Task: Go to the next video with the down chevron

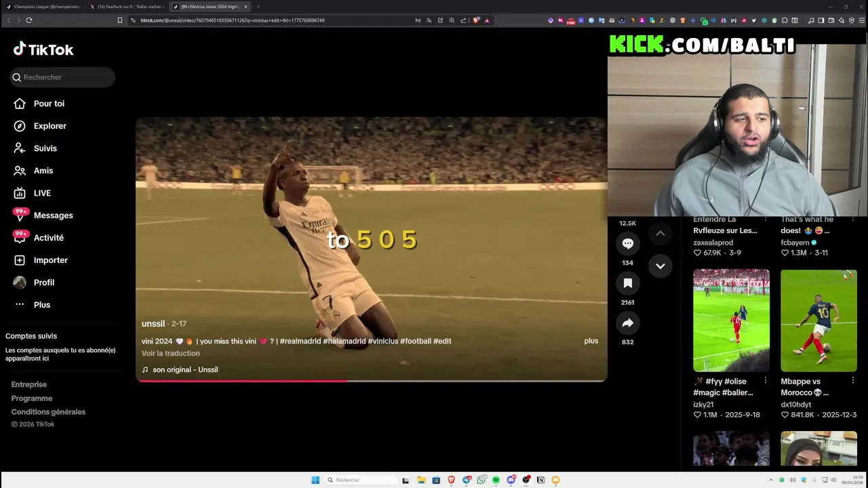Action: tap(660, 266)
